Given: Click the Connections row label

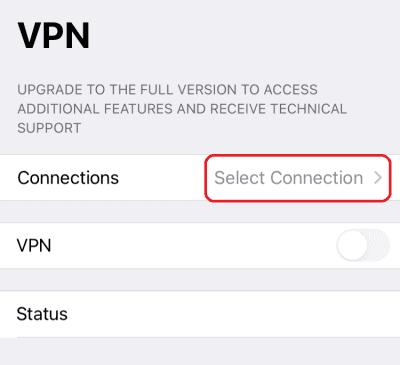Looking at the screenshot, I should 68,178.
